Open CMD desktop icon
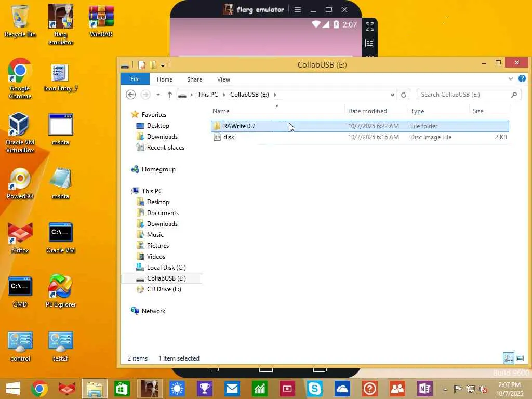 click(x=20, y=292)
